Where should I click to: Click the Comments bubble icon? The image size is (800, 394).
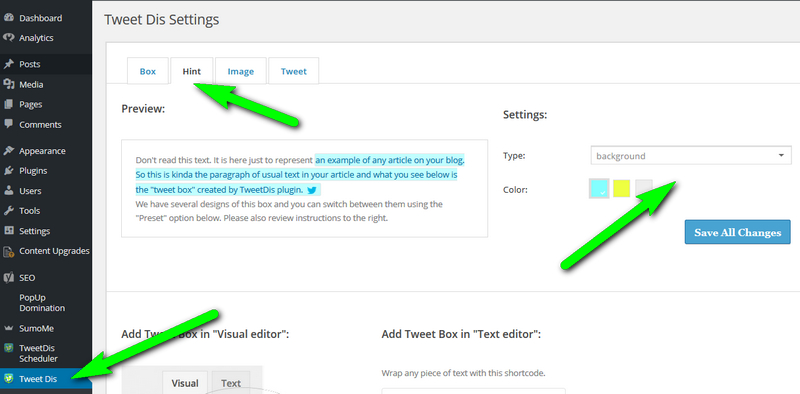[x=8, y=124]
